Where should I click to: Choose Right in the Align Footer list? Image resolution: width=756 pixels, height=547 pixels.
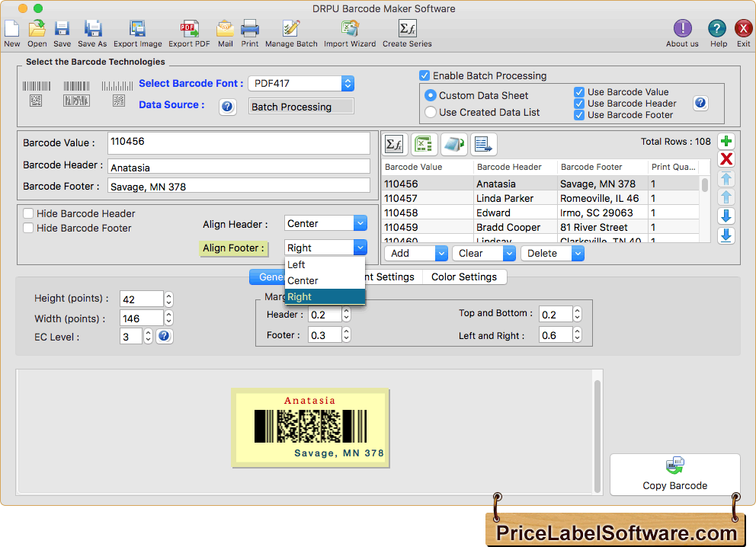point(325,297)
